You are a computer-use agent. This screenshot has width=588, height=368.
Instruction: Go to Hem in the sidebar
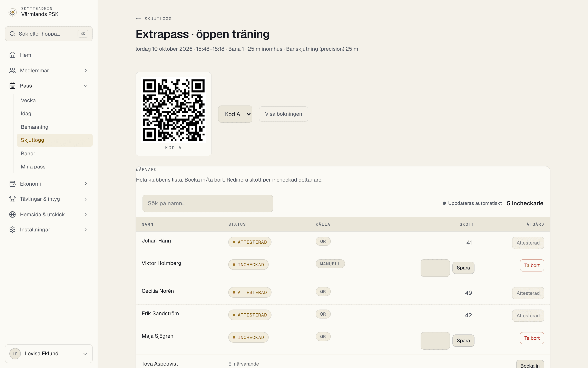49,55
